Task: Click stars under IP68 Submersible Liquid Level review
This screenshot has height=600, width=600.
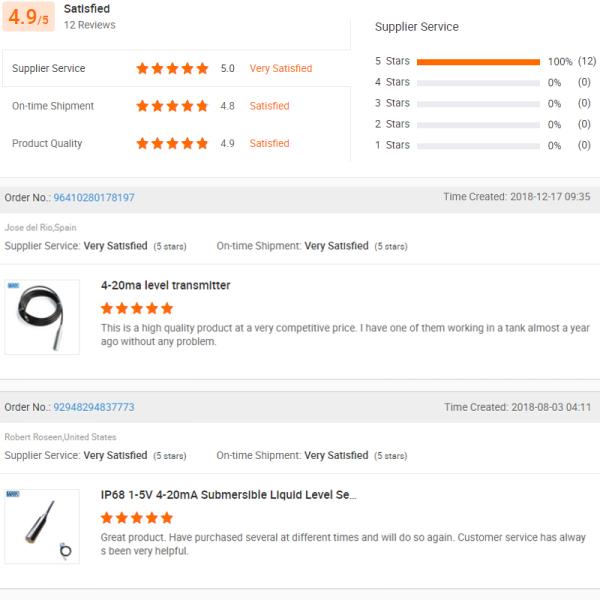Action: 137,518
